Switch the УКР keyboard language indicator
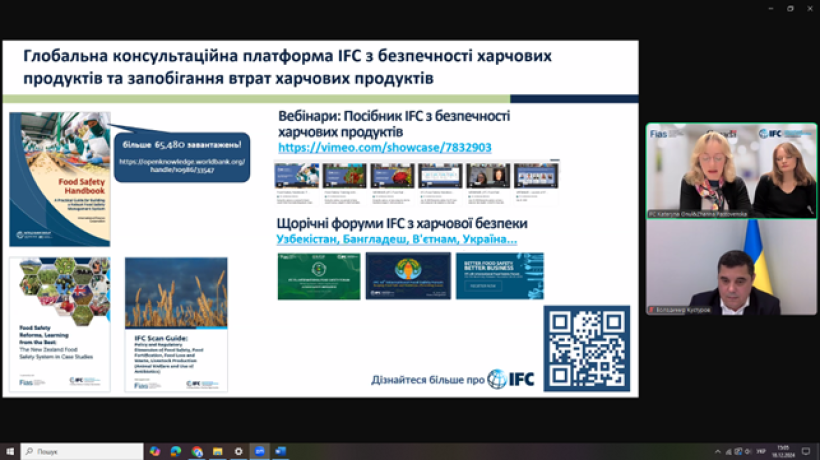The height and width of the screenshot is (460, 820). [x=761, y=452]
